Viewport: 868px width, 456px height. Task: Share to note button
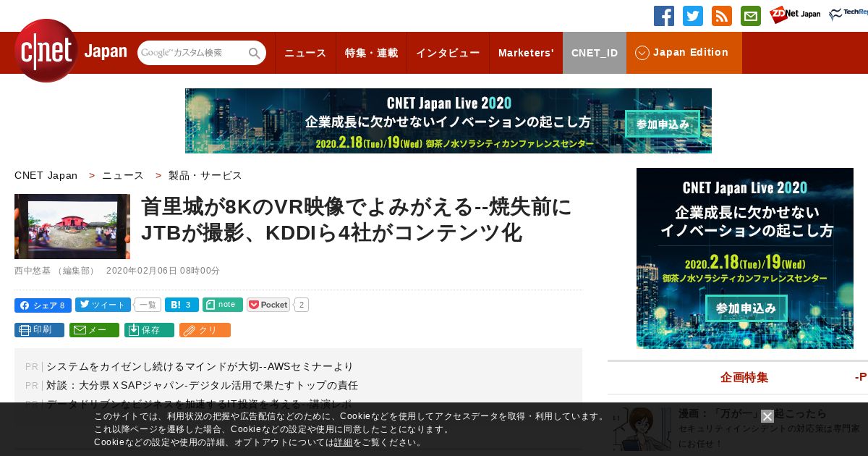pyautogui.click(x=223, y=305)
